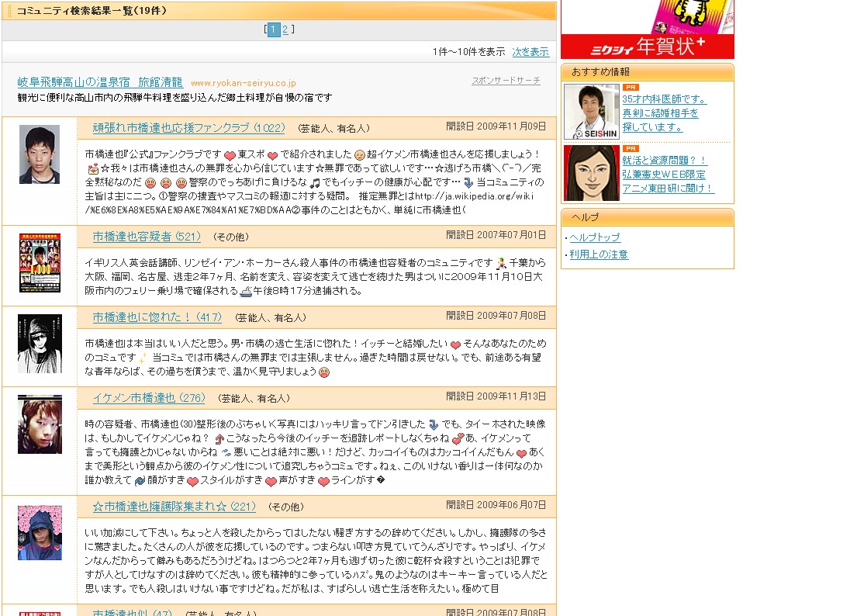Click PR badge above doctor ad text
The width and height of the screenshot is (857, 616).
coord(631,88)
